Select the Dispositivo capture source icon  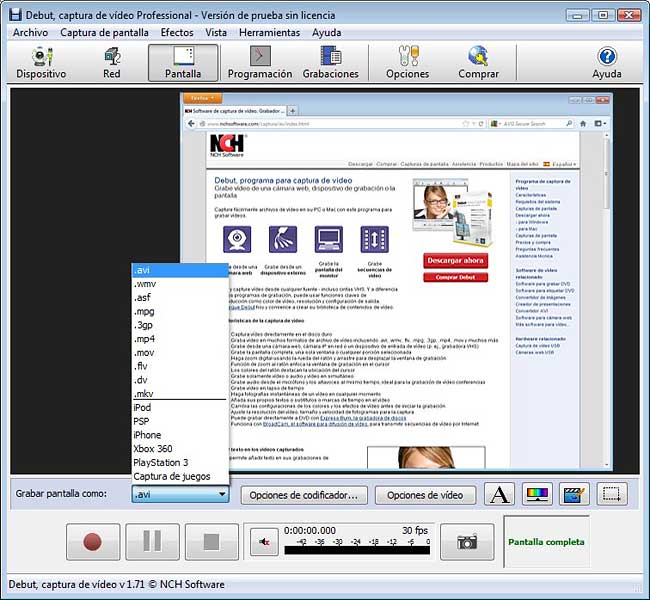[x=41, y=62]
